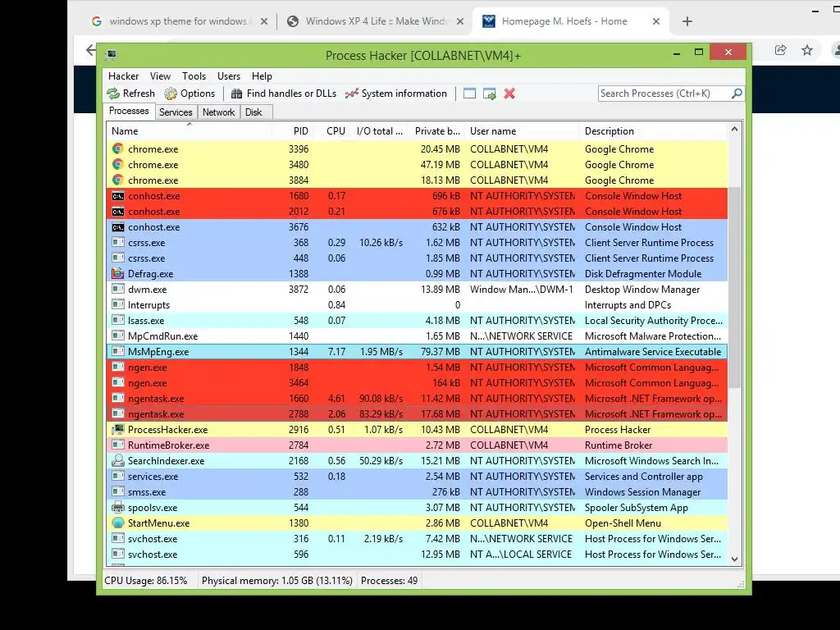
Task: Open the Hacker menu
Action: pos(123,76)
